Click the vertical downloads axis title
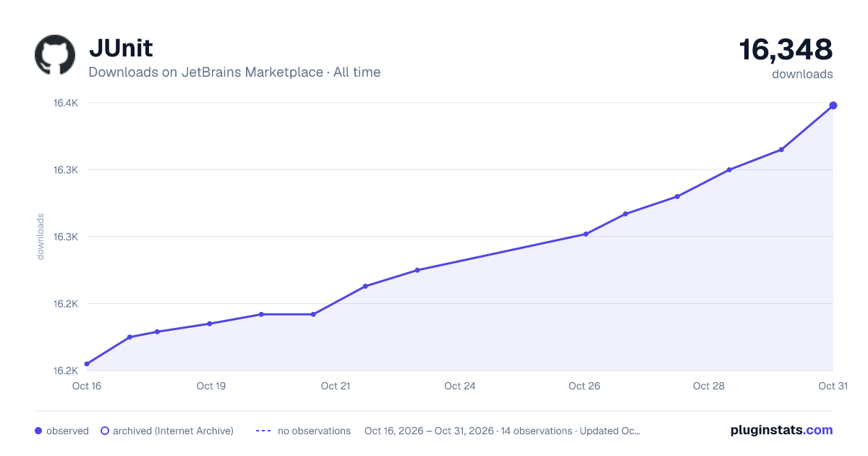This screenshot has width=868, height=456. tap(41, 236)
